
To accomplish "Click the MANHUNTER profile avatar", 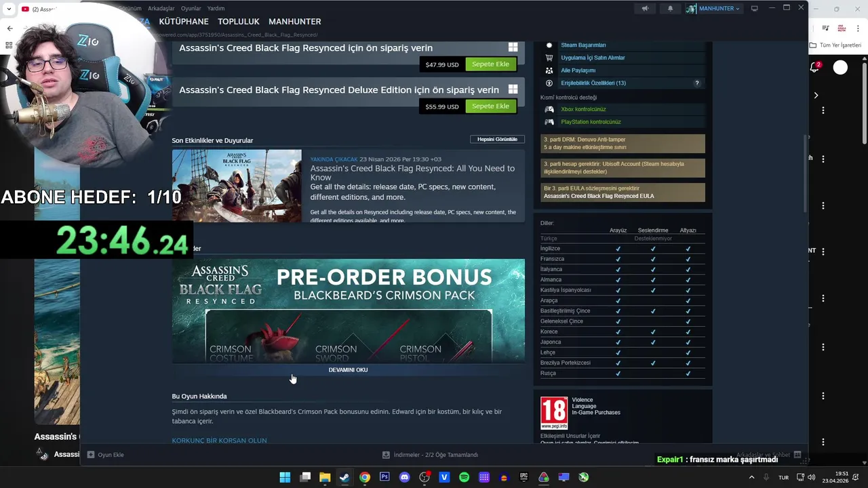I will 691,8.
